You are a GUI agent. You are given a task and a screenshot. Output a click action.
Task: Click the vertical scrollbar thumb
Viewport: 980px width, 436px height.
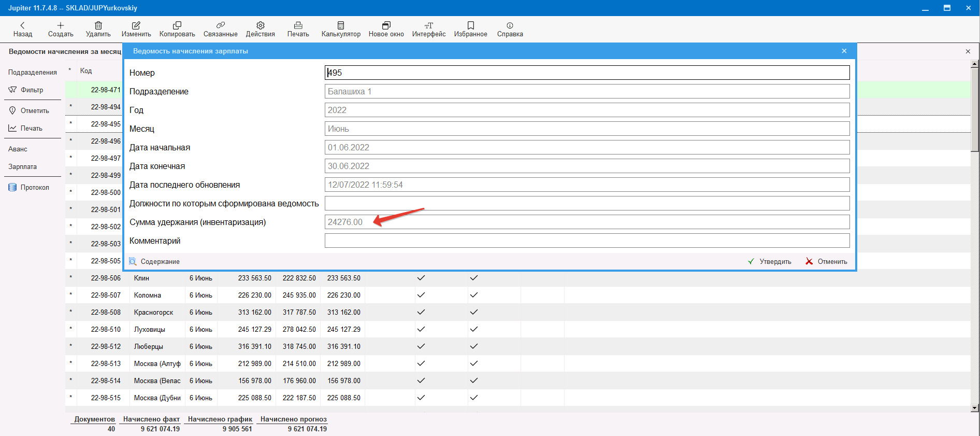tap(974, 110)
